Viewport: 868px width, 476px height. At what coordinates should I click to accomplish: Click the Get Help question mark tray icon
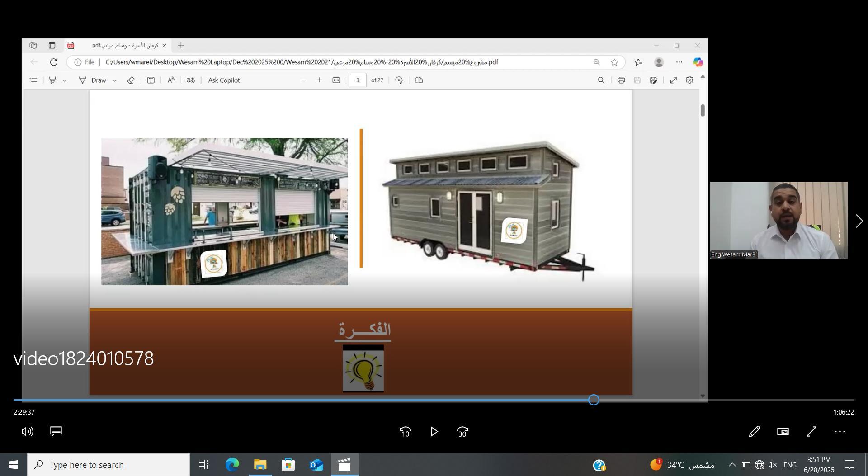pos(599,465)
